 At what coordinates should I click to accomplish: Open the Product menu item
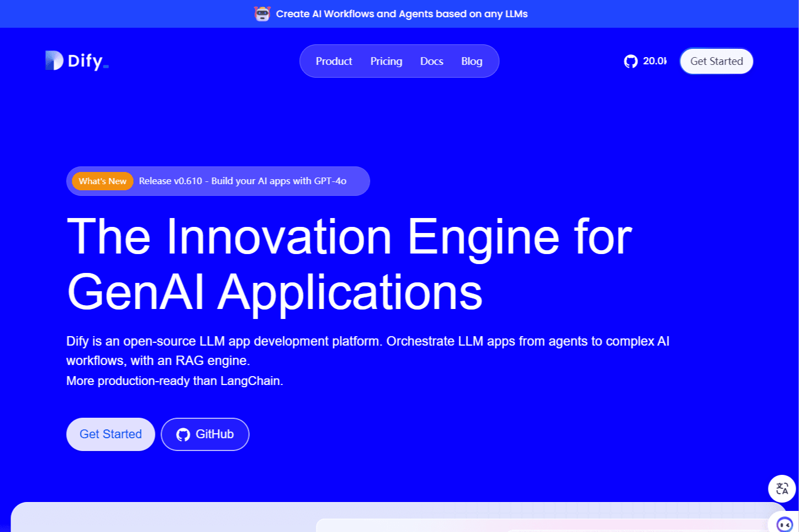tap(334, 61)
